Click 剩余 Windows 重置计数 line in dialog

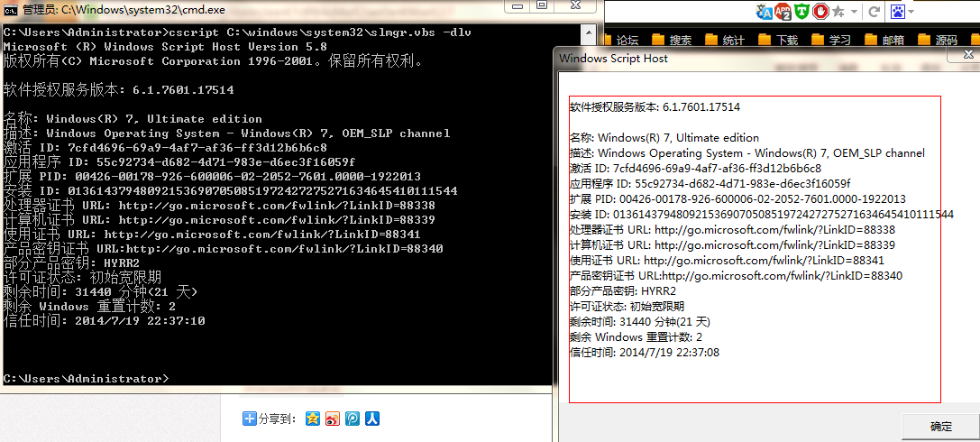[x=636, y=337]
